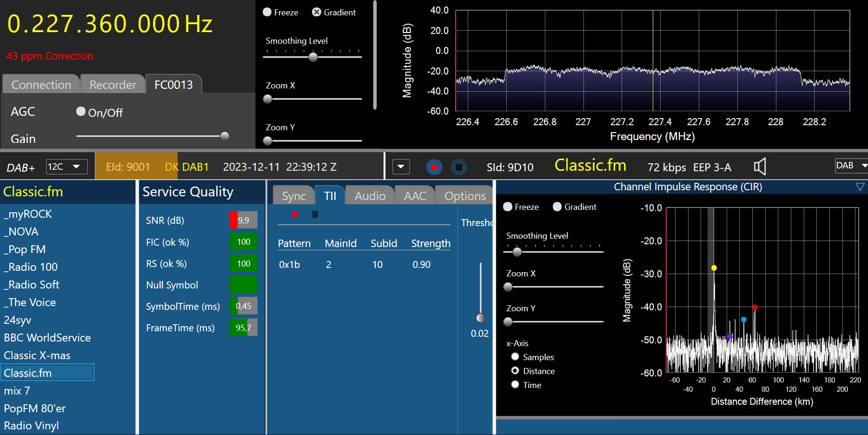Click the Pattern column header
The image size is (868, 435).
[294, 243]
